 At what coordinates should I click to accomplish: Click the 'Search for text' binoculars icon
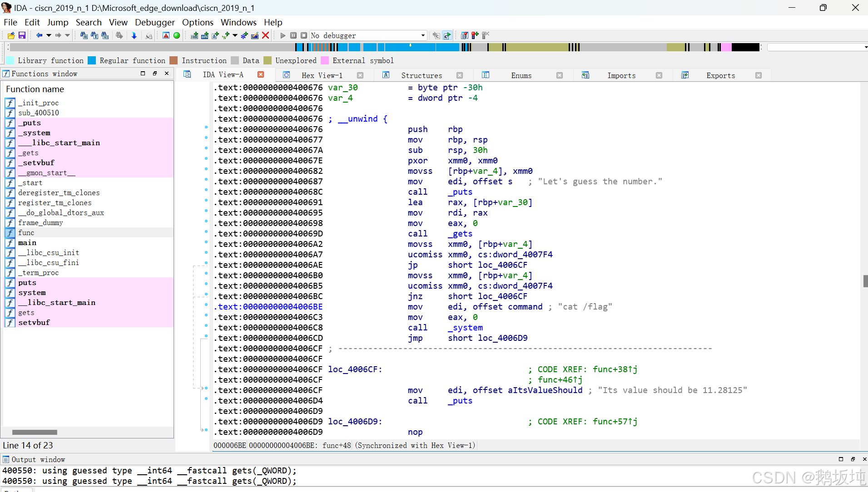pyautogui.click(x=94, y=35)
